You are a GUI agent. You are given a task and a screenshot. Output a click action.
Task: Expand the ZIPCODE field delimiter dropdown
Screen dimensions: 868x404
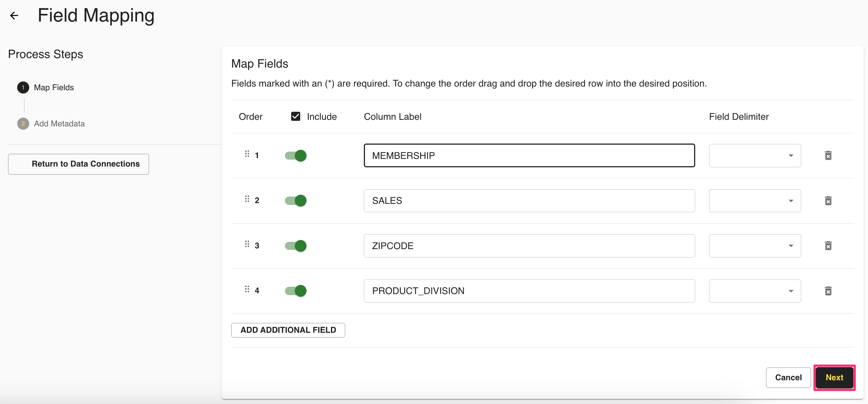[755, 246]
